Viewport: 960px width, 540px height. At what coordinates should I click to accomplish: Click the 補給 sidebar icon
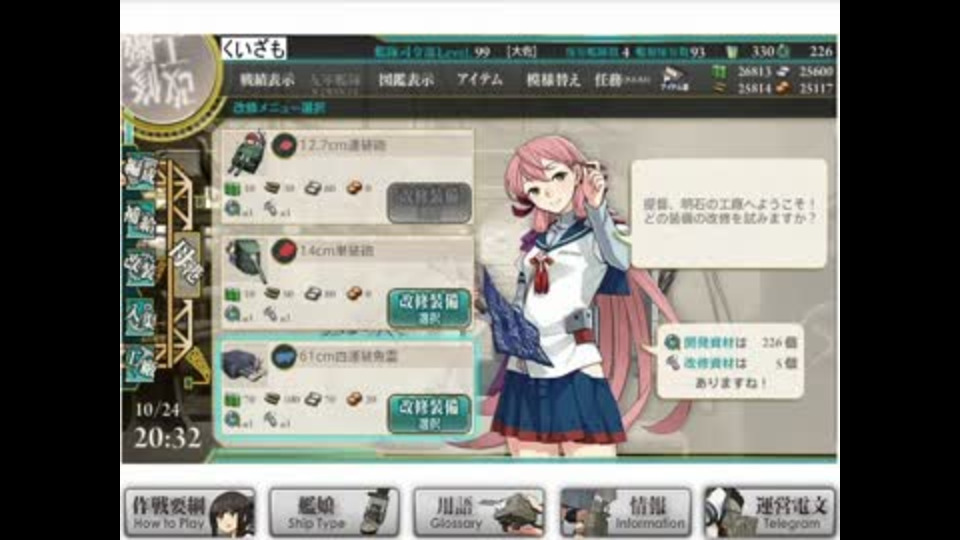pyautogui.click(x=140, y=219)
